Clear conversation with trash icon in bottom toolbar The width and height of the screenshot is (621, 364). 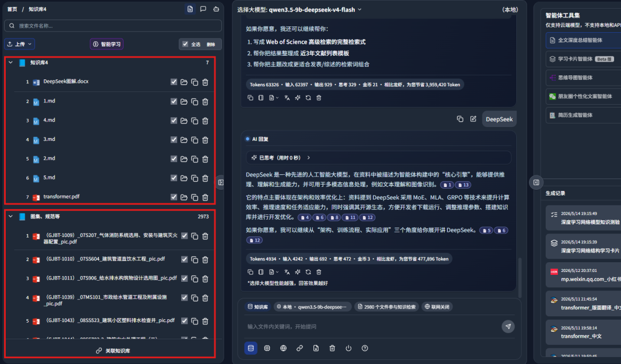(x=332, y=348)
